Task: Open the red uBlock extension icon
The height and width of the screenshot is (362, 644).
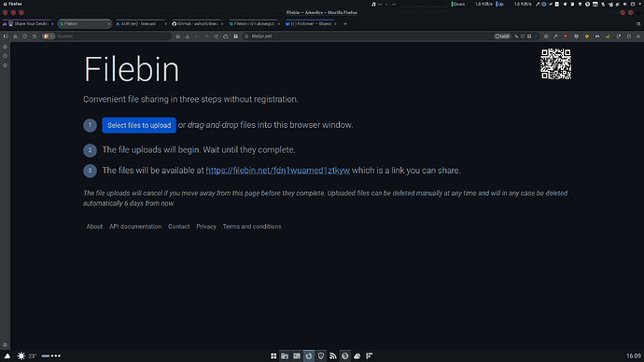Action: pos(566,36)
